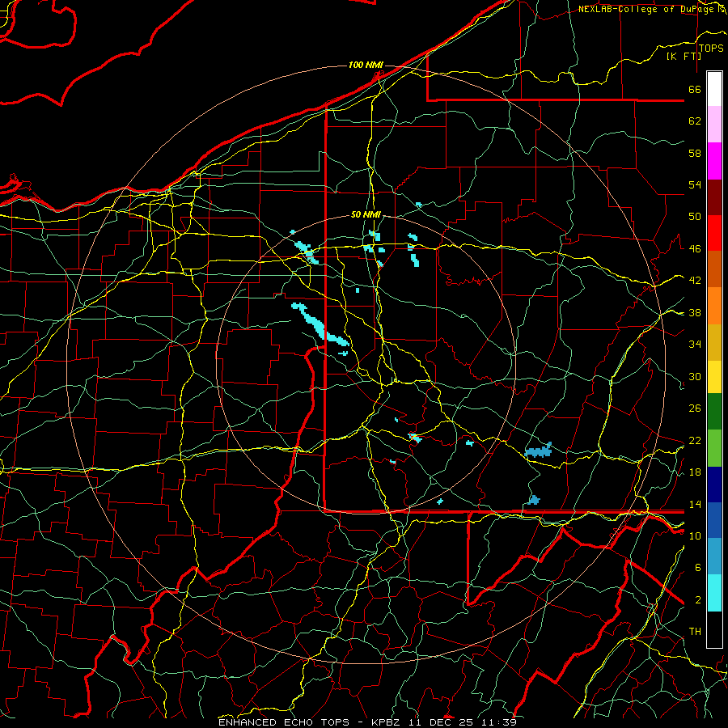Click the TOPS legend title

pos(711,49)
